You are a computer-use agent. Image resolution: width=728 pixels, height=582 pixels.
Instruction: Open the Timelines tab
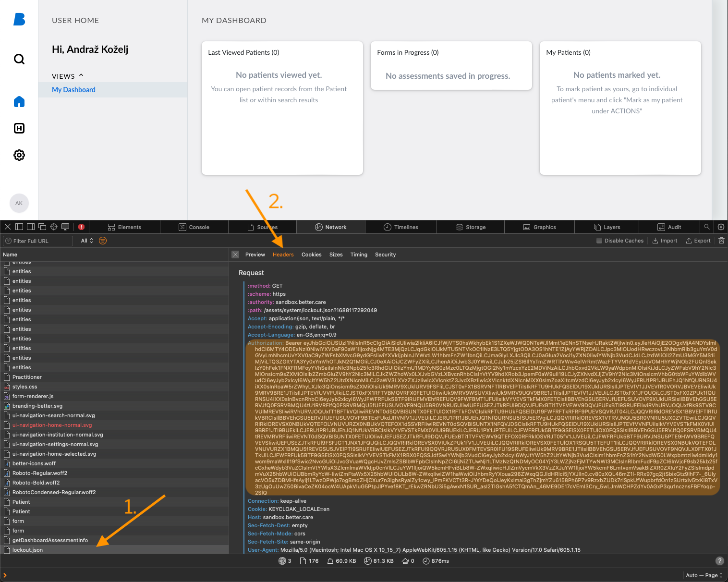click(x=401, y=227)
